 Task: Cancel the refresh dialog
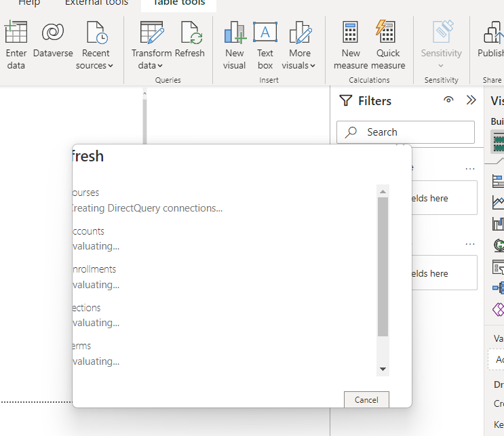[x=366, y=399]
